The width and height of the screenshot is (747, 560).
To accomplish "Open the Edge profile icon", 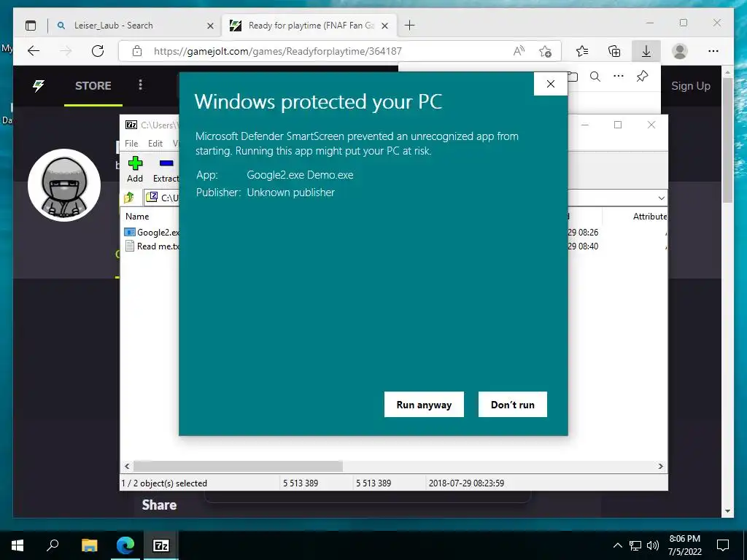I will tap(680, 51).
